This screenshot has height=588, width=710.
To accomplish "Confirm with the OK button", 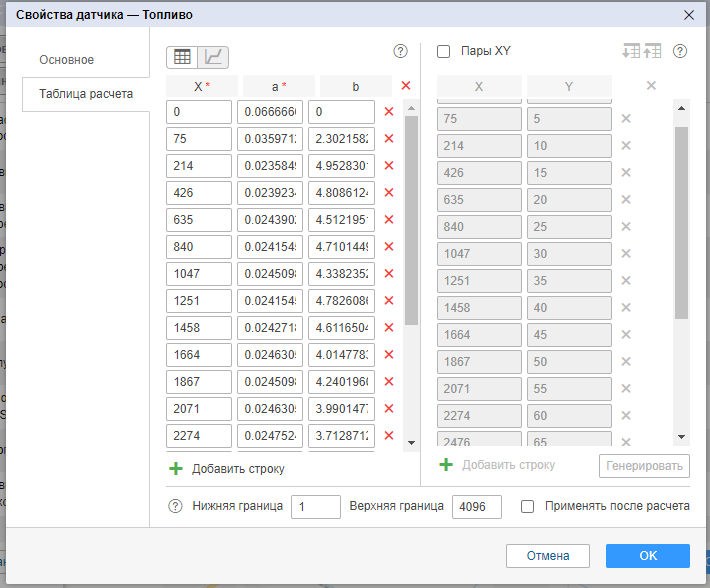I will click(648, 555).
